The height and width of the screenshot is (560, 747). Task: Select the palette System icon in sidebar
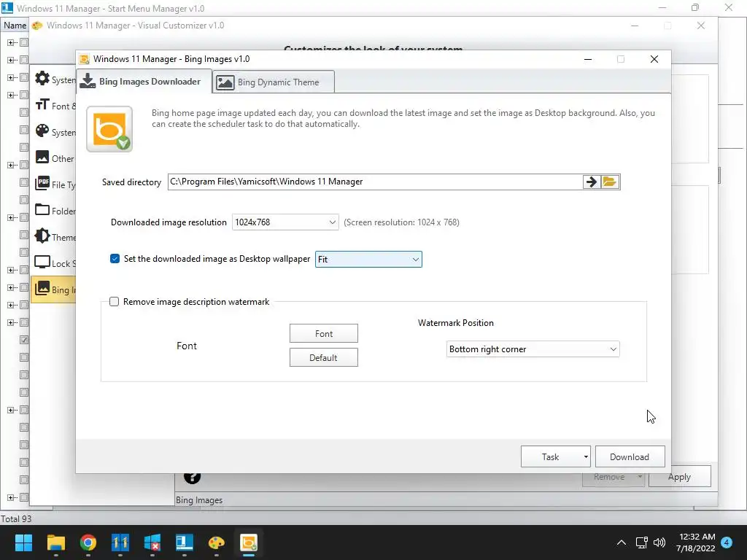(x=42, y=131)
